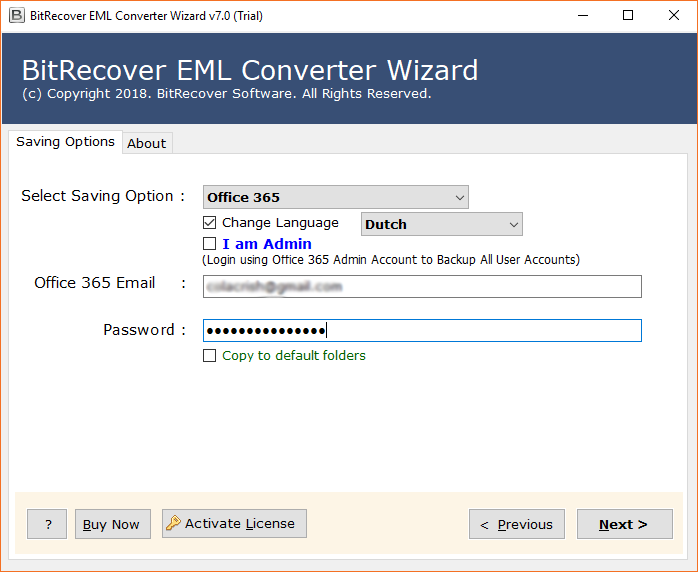Select the Saving Options tab
698x572 pixels.
click(65, 142)
